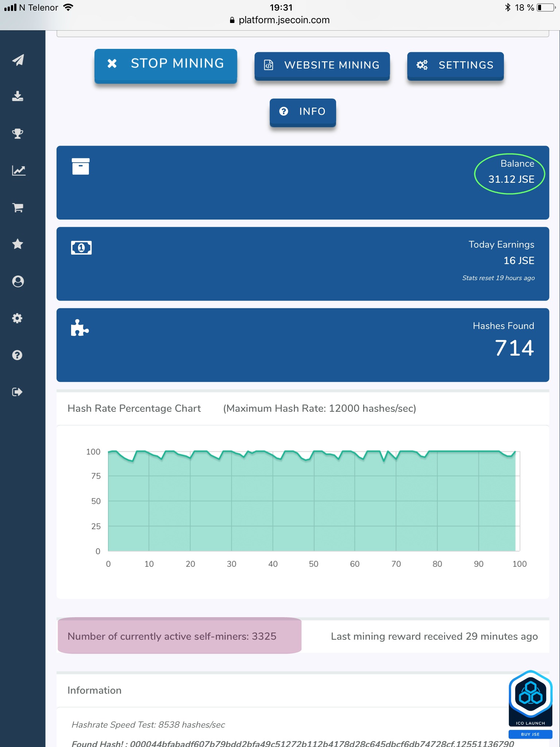
Task: Click the Found Hash log line
Action: pos(293,743)
